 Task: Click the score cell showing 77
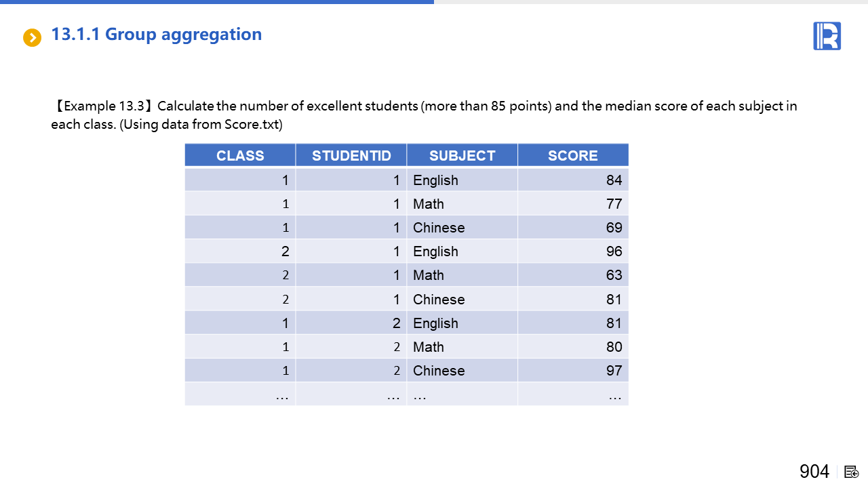click(614, 204)
